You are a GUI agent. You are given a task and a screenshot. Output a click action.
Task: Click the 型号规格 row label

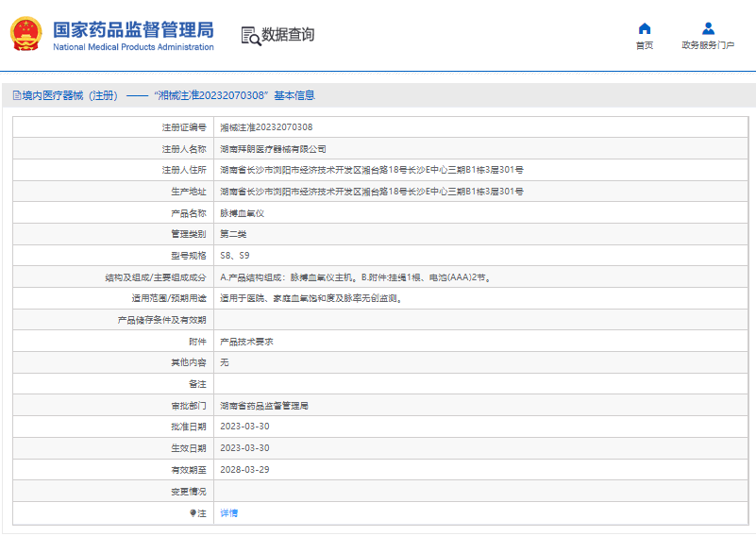click(x=189, y=256)
